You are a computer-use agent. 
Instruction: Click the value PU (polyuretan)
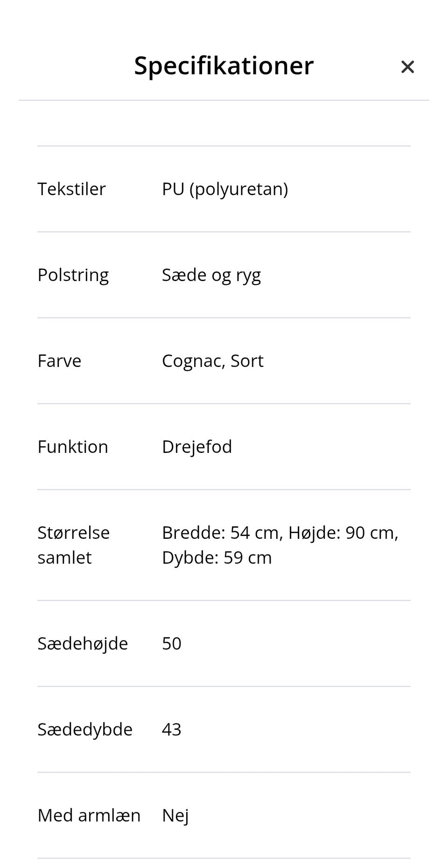point(225,189)
